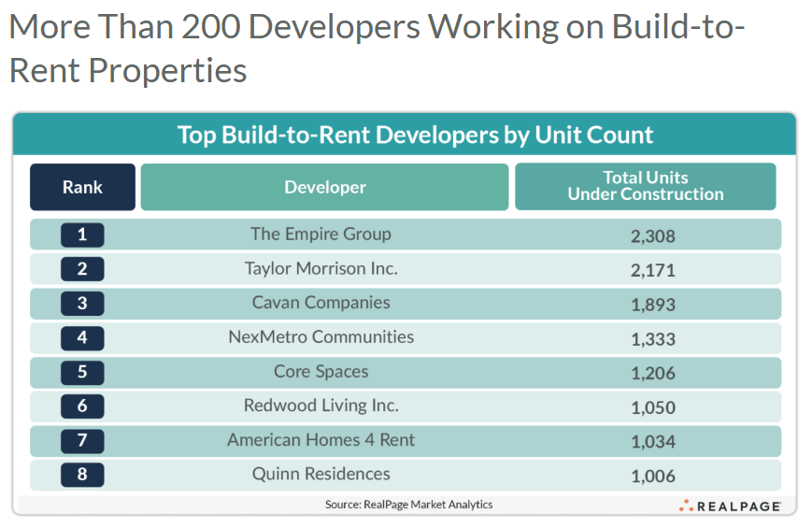Select 'The Empire Group' developer name
Image resolution: width=812 pixels, height=527 pixels.
(x=321, y=235)
